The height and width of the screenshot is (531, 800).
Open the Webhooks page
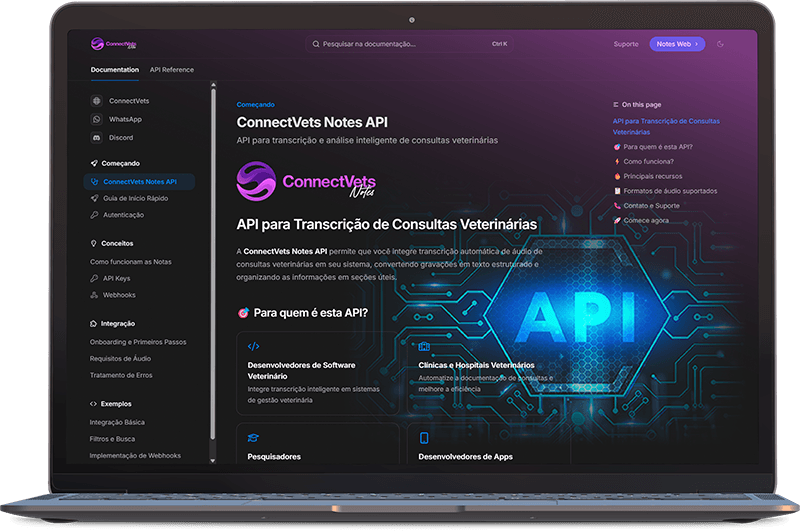click(x=119, y=295)
